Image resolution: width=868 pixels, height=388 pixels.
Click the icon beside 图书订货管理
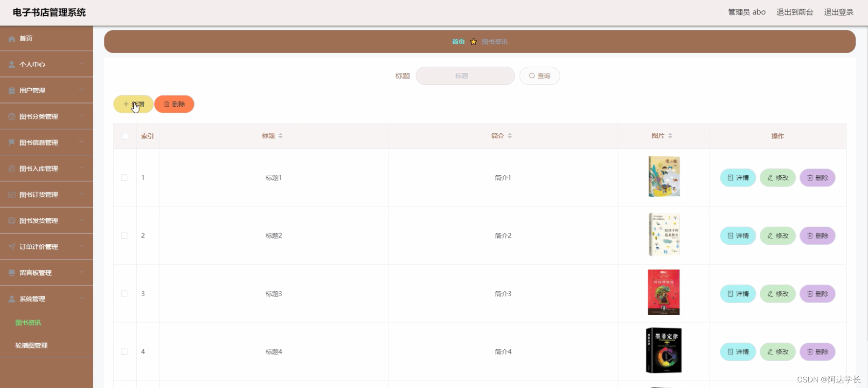coord(12,195)
